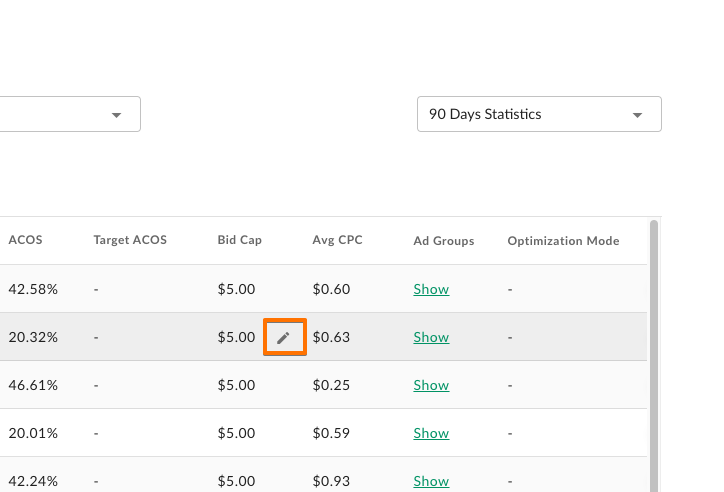Image resolution: width=724 pixels, height=492 pixels.
Task: Click the Optimization Mode column header
Action: tap(563, 241)
